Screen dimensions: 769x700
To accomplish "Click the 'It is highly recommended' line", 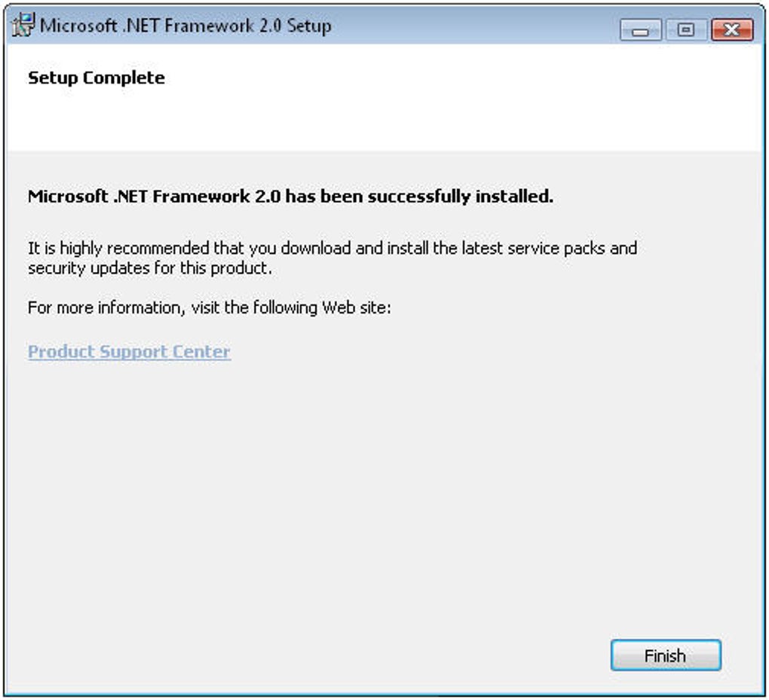I will [332, 248].
